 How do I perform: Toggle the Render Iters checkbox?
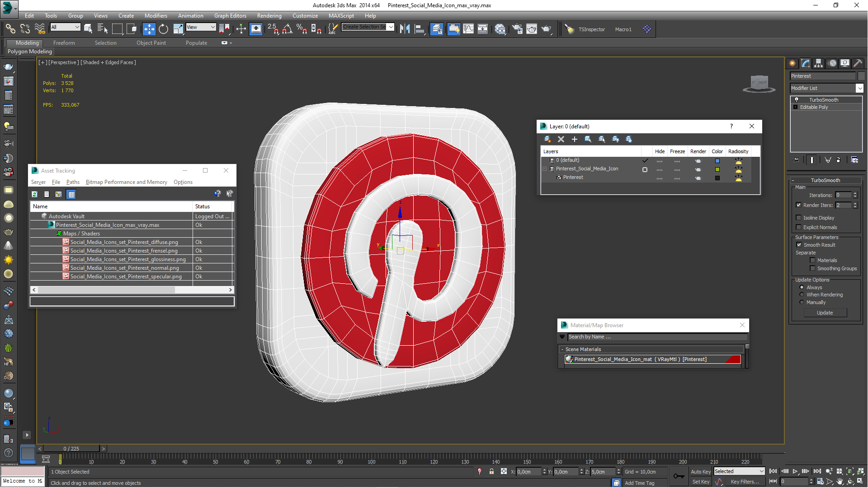click(x=798, y=205)
